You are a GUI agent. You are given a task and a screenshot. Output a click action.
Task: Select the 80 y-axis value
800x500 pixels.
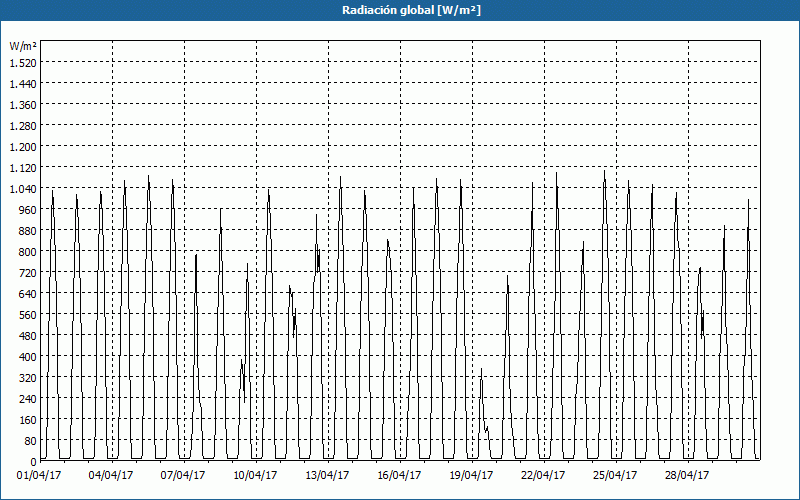pyautogui.click(x=30, y=441)
